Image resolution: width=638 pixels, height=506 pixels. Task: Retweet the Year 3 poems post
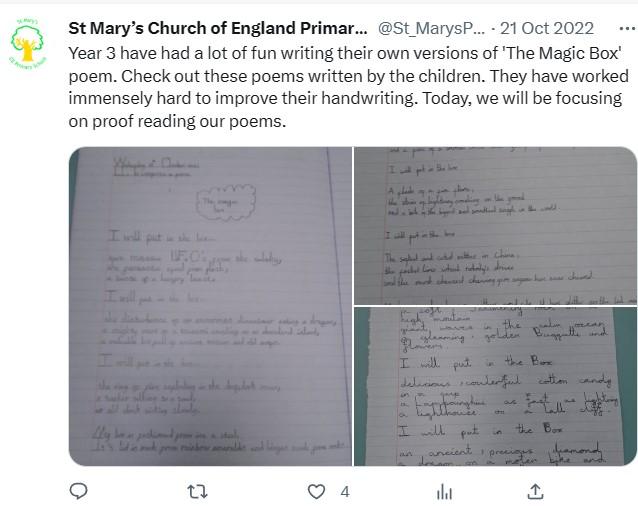coord(199,491)
